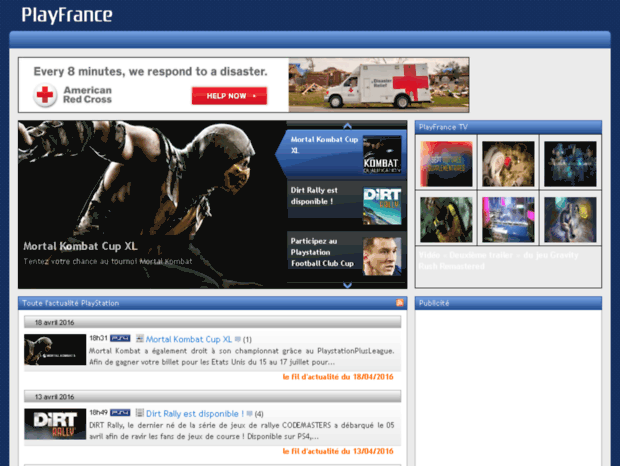Viewport: 620px width, 466px height.
Task: Open the Mortal Kombat Cup XL article link
Action: pyautogui.click(x=189, y=339)
